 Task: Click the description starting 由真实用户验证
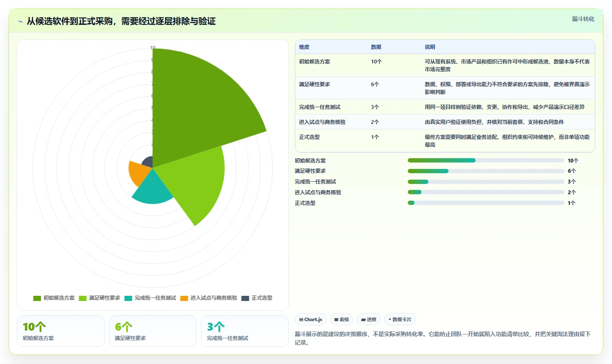494,122
